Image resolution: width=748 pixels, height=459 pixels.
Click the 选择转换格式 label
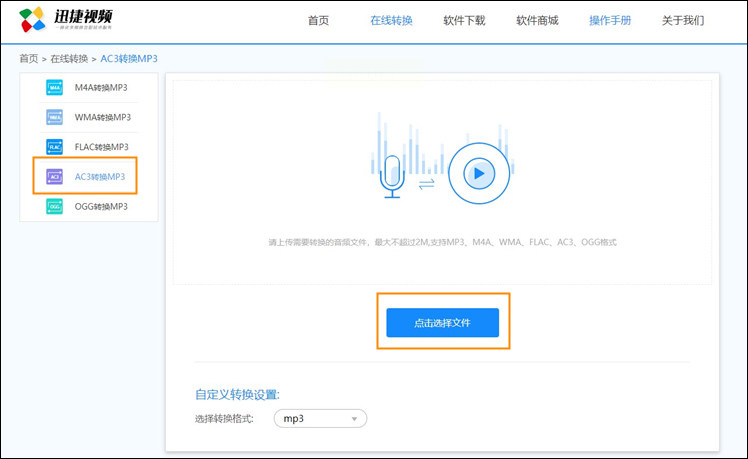pyautogui.click(x=224, y=419)
